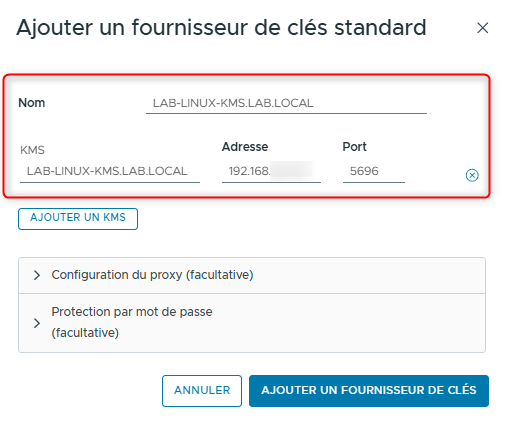507x426 pixels.
Task: Open the Configuration du proxy (facultative) section
Action: coord(252,275)
